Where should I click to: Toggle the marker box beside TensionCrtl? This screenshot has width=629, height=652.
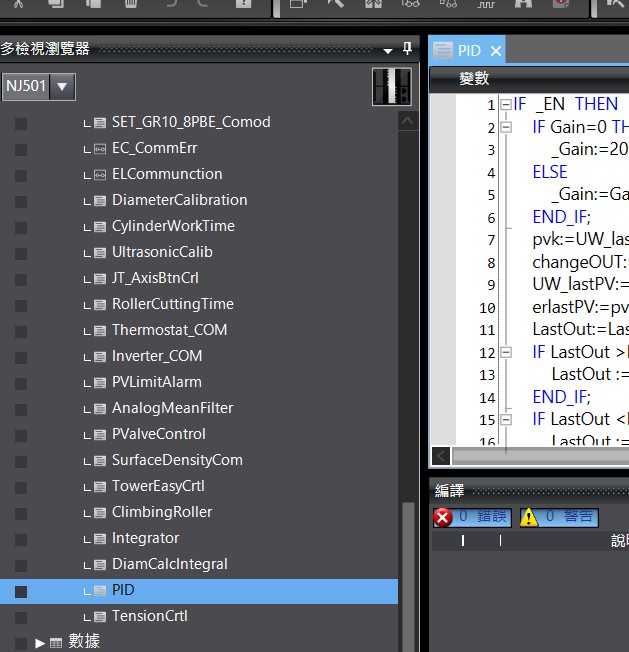point(21,617)
